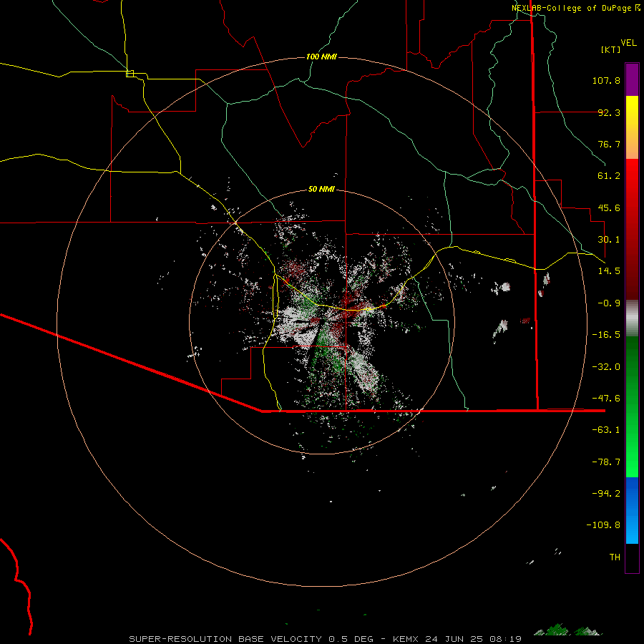The height and width of the screenshot is (644, 644).
Task: Click the KEMX radar station identifier
Action: [406, 639]
